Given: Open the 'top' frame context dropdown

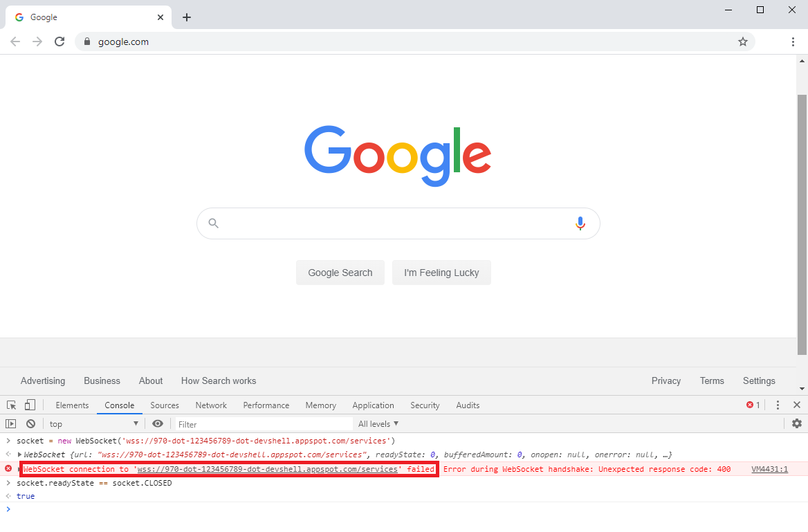Looking at the screenshot, I should (x=94, y=423).
